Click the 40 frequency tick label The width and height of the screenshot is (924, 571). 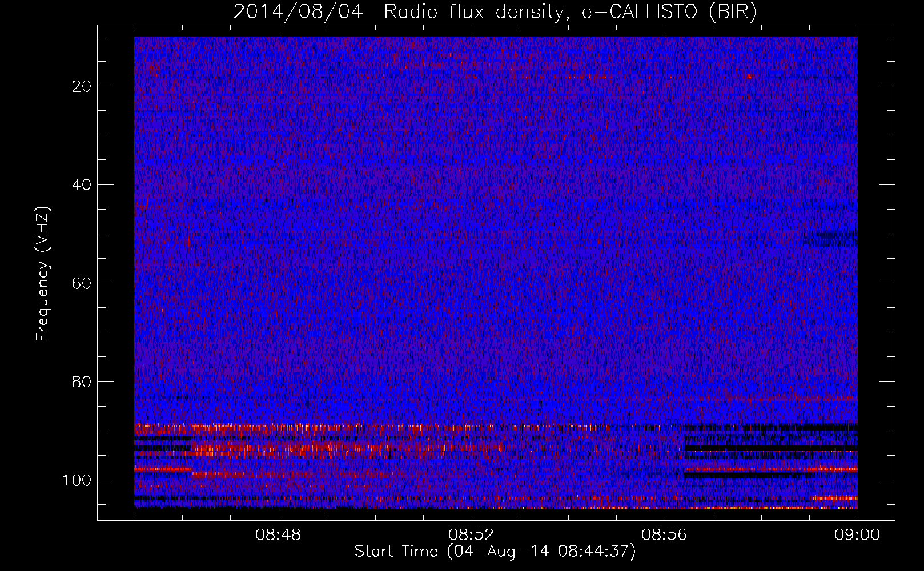click(x=82, y=185)
